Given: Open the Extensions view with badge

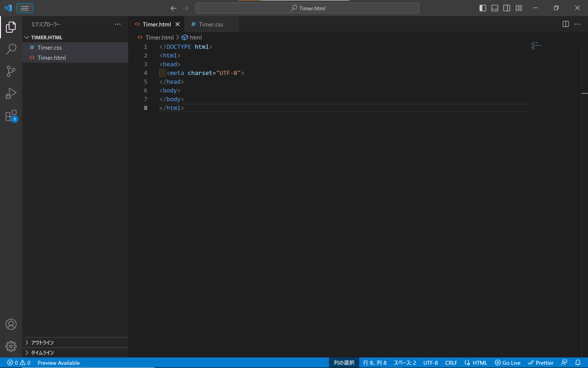Looking at the screenshot, I should coord(11,116).
